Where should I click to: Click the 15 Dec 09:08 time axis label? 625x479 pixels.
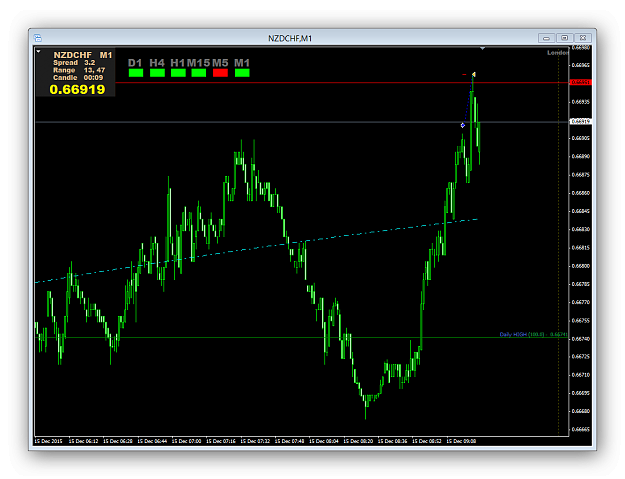[461, 441]
